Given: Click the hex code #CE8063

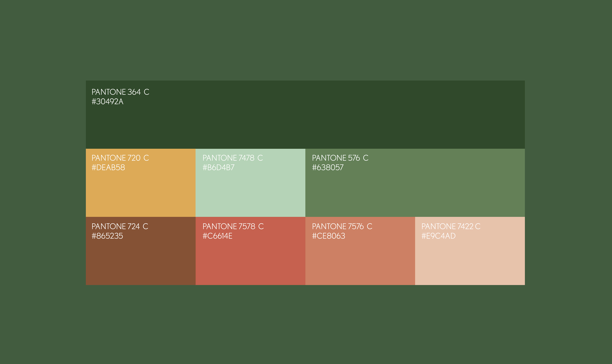Looking at the screenshot, I should [328, 236].
